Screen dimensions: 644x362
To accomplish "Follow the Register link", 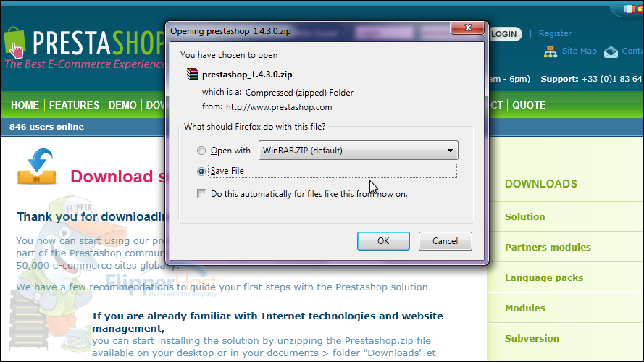I will click(x=555, y=33).
